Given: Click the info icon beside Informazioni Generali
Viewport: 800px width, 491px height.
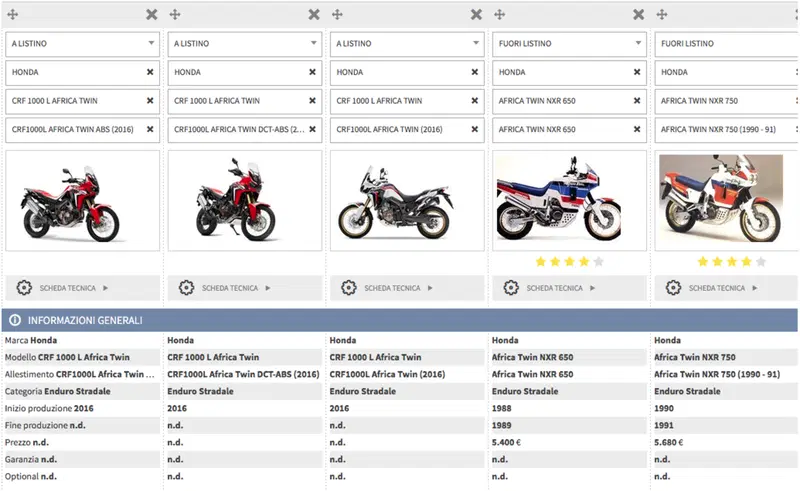Looking at the screenshot, I should (x=15, y=320).
